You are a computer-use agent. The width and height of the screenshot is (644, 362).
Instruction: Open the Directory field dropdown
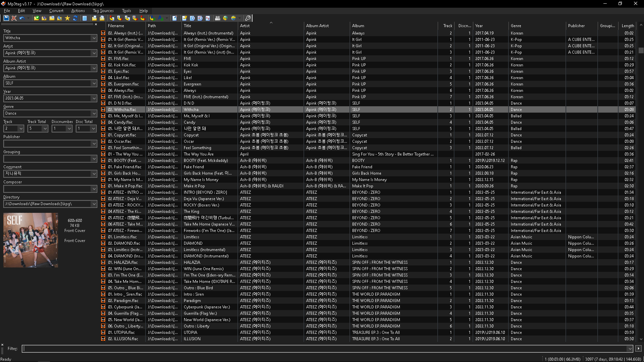(94, 204)
